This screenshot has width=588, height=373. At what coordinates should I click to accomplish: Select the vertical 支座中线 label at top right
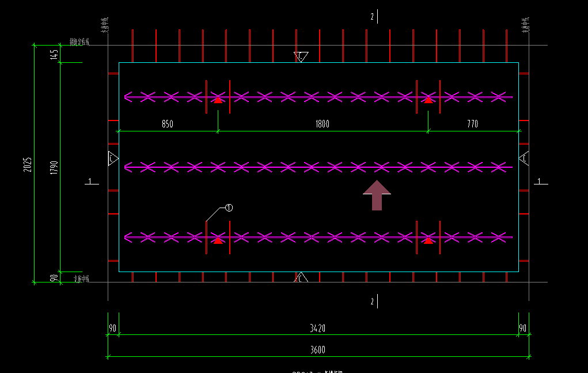[526, 25]
